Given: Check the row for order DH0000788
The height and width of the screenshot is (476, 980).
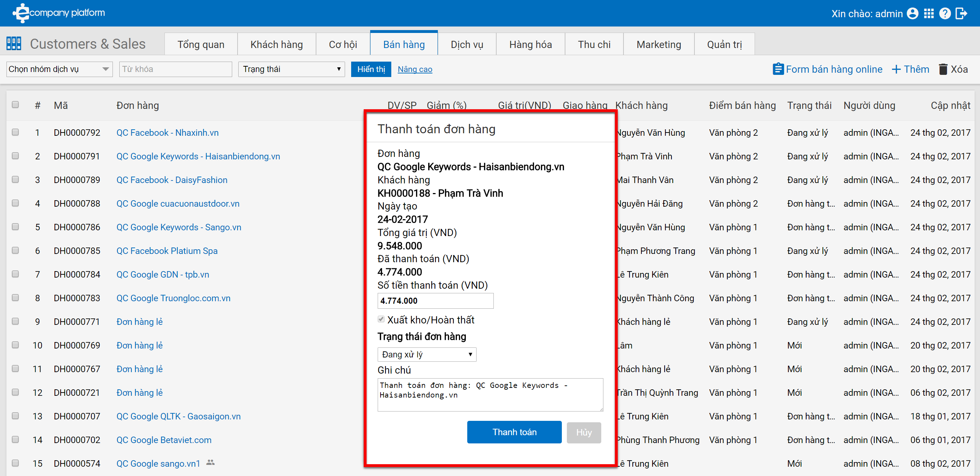Looking at the screenshot, I should click(15, 203).
